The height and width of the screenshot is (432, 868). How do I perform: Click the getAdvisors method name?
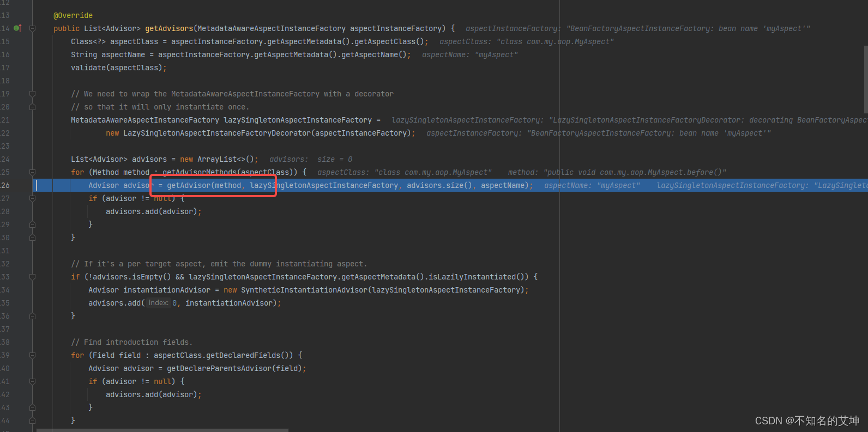tap(169, 28)
